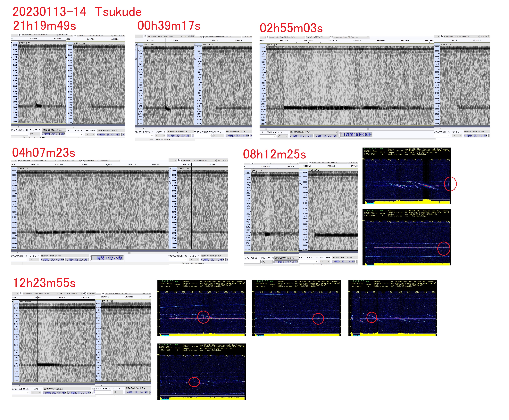509x420 pixels.
Task: Click the microphone icon in the 12h23m55s panel
Action: [21, 294]
